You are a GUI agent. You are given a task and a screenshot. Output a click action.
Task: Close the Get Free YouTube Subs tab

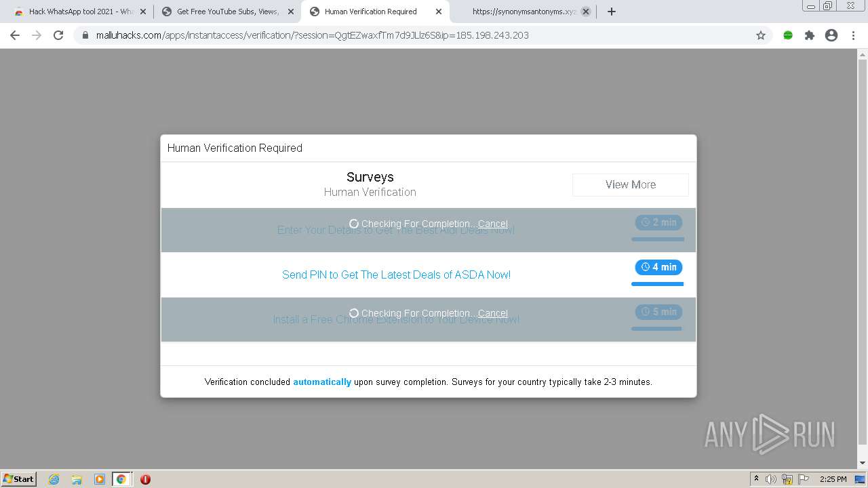tap(291, 12)
